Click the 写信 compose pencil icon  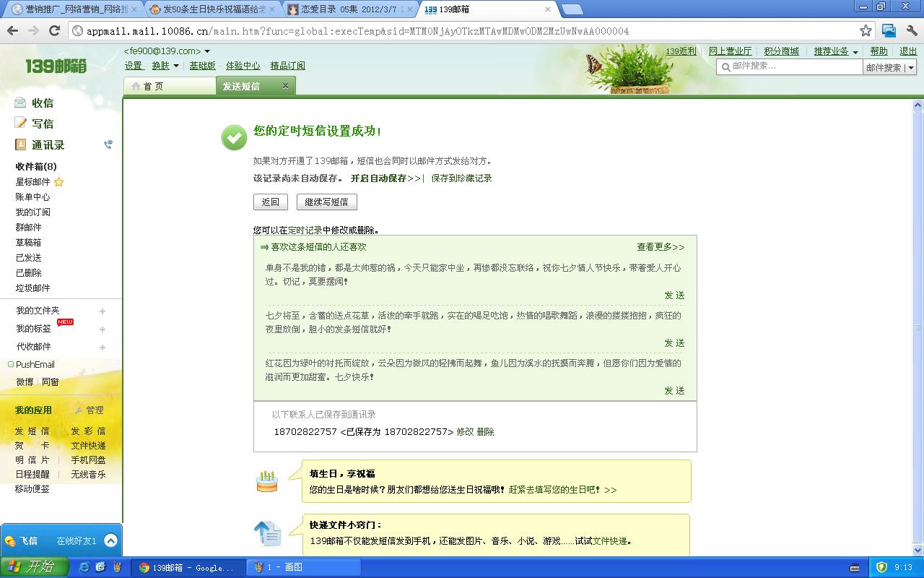(x=20, y=123)
